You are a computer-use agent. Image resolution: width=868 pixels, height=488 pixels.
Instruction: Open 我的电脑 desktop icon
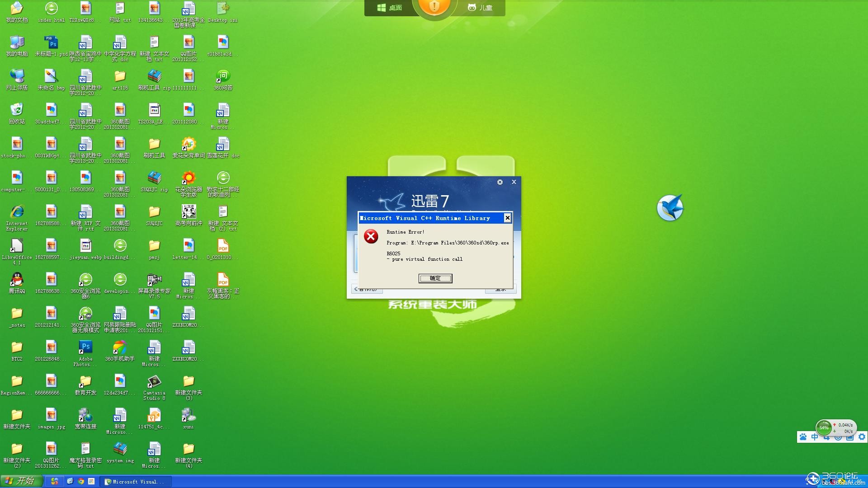(x=17, y=46)
